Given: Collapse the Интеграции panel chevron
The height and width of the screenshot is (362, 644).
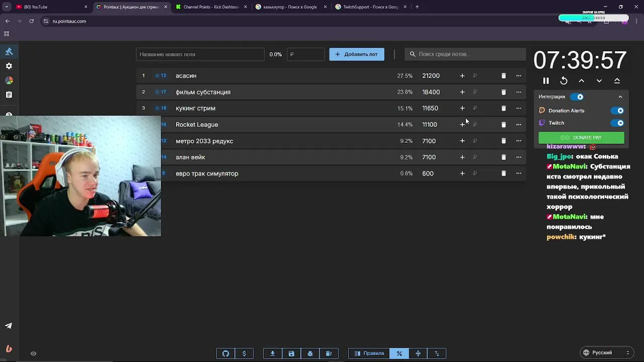Looking at the screenshot, I should pos(620,97).
